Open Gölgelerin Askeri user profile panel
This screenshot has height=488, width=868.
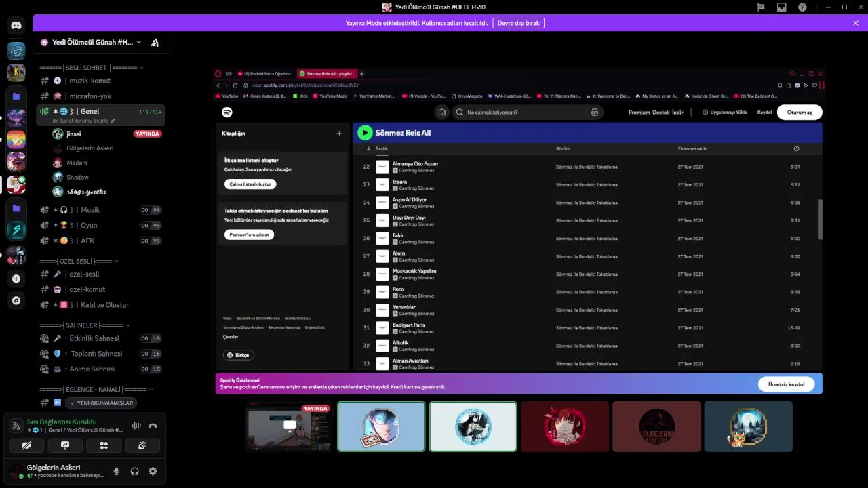click(x=58, y=471)
